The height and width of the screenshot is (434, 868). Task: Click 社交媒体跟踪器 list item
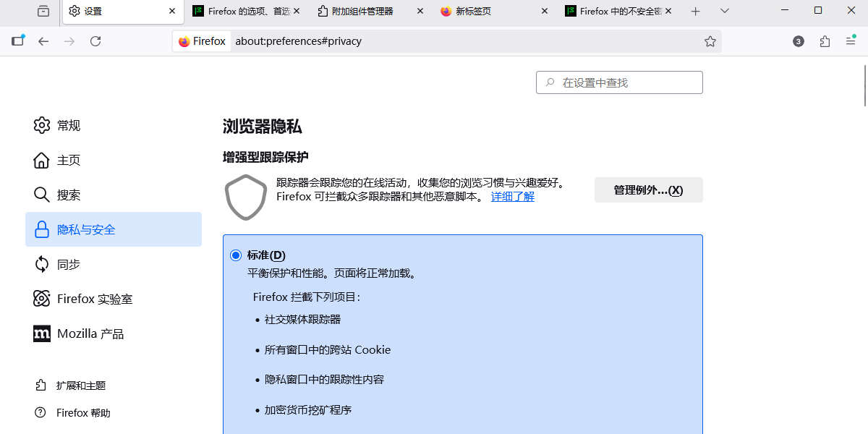coord(302,319)
